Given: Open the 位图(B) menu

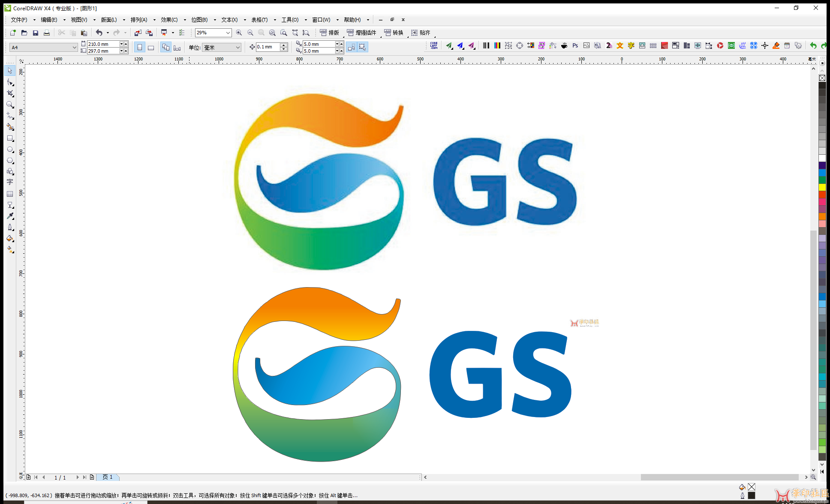Looking at the screenshot, I should pyautogui.click(x=199, y=20).
